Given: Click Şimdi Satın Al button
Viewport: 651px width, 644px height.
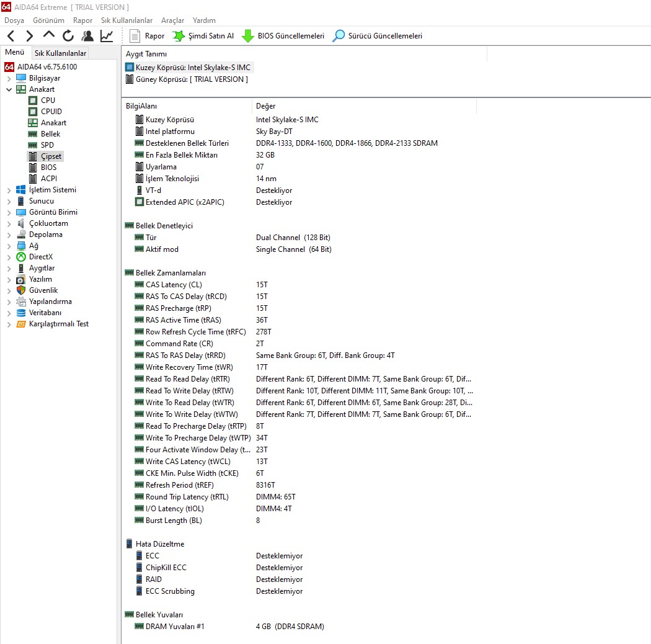Looking at the screenshot, I should click(203, 36).
